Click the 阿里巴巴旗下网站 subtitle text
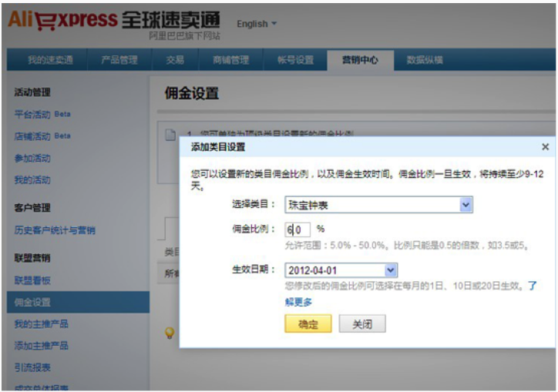Viewport: 558px width, 392px height. click(x=184, y=36)
